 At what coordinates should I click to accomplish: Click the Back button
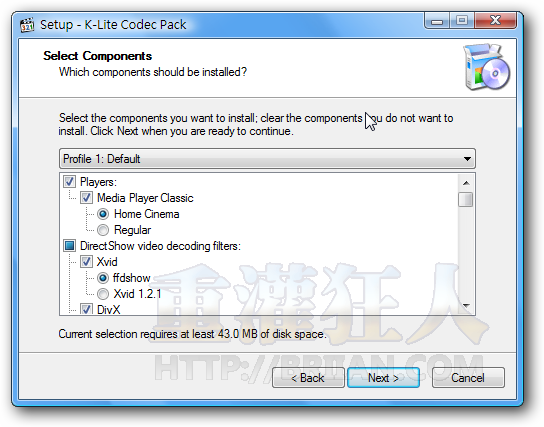coord(308,378)
